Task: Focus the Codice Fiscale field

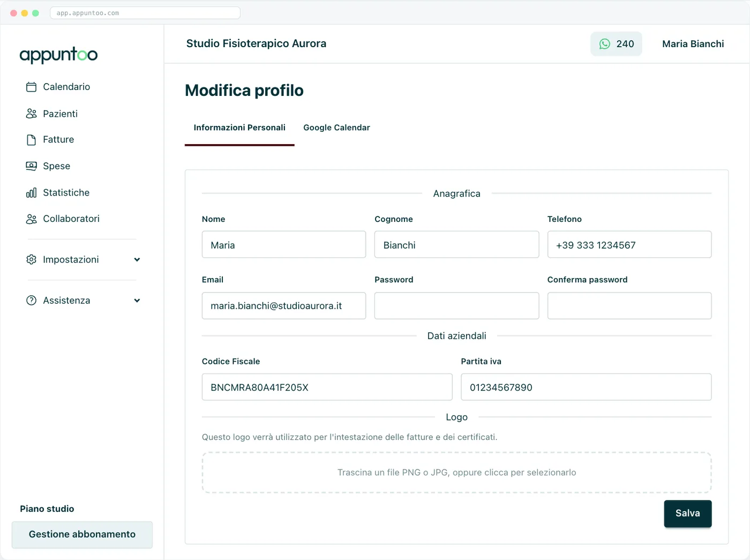Action: (327, 387)
